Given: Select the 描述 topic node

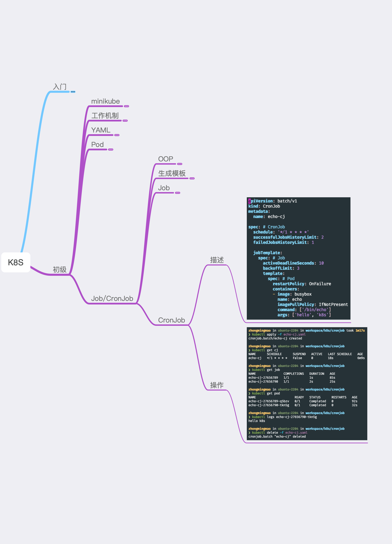Looking at the screenshot, I should [x=217, y=260].
